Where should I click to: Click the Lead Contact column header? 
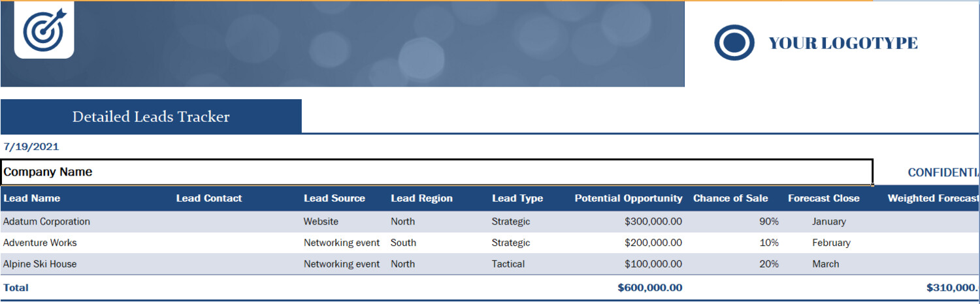point(209,198)
